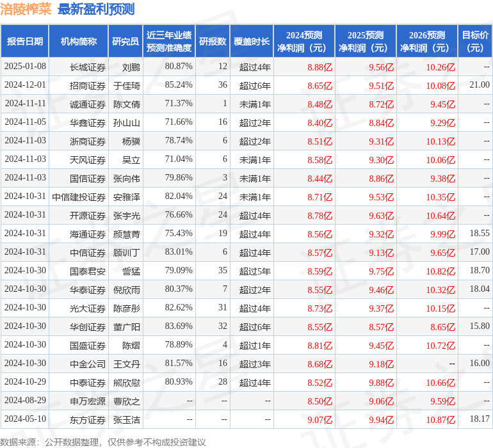Viewport: 493px width, 448px height.
Task: Click the 8.88亿 2024 profit value
Action: pos(319,67)
